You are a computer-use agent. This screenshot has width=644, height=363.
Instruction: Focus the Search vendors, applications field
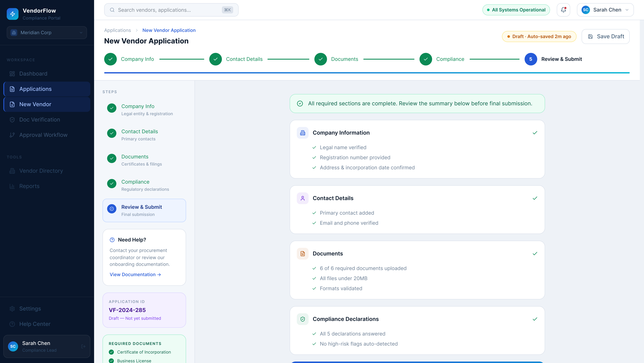coord(171,10)
